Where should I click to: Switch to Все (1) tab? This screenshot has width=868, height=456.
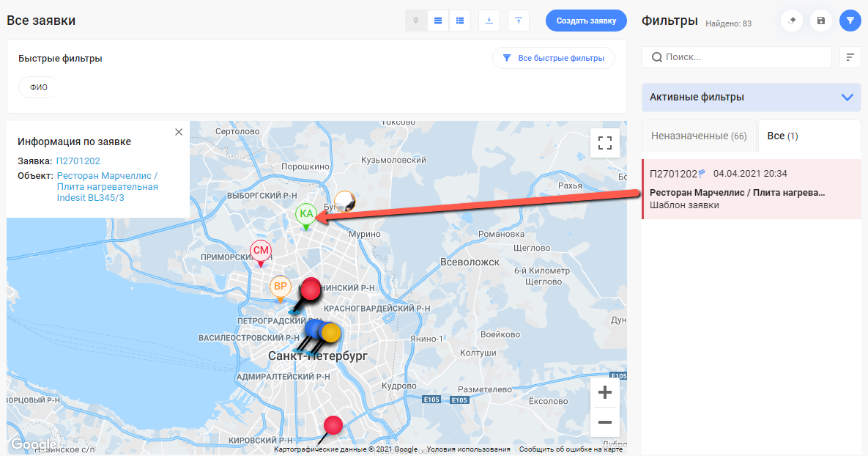782,136
